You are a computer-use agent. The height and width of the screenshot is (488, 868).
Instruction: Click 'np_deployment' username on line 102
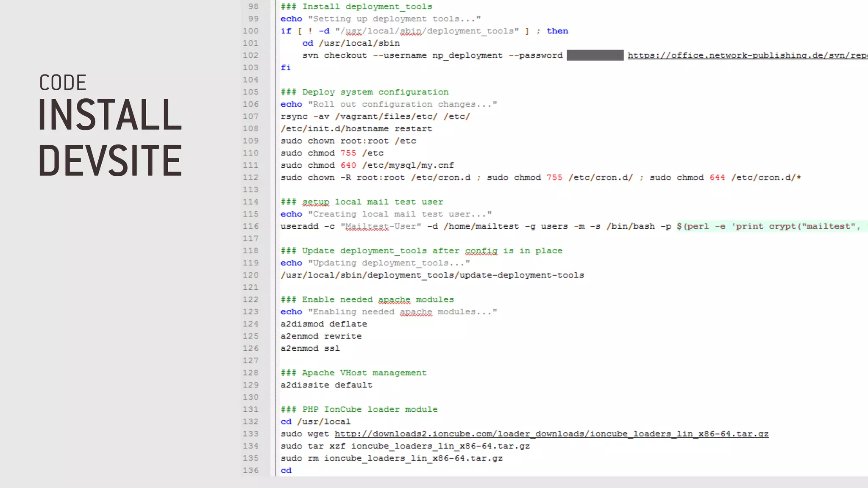467,56
